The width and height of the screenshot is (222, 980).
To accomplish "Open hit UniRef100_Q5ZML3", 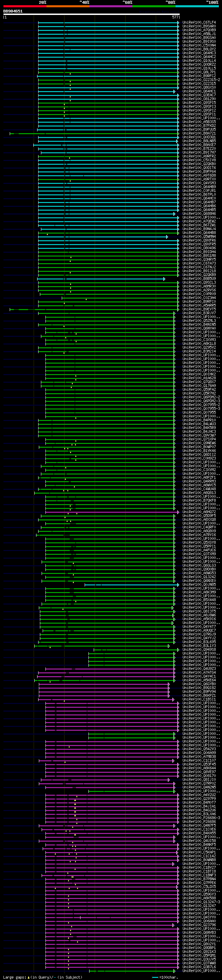I will [199, 321].
